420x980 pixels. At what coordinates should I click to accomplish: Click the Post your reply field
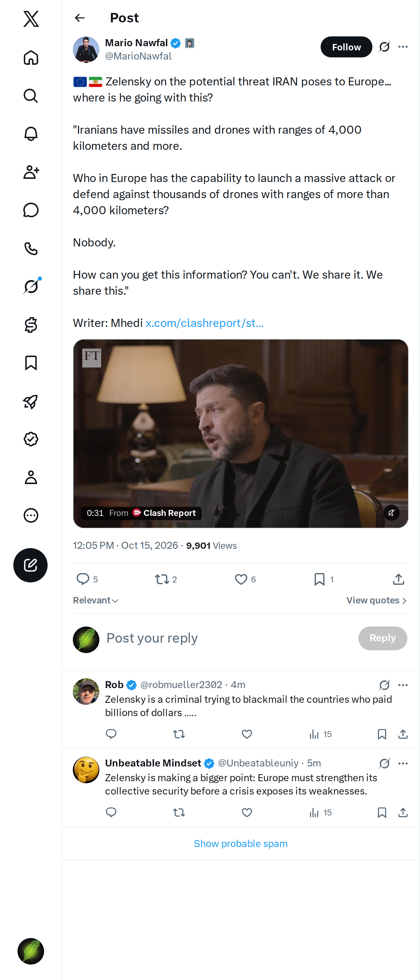228,638
